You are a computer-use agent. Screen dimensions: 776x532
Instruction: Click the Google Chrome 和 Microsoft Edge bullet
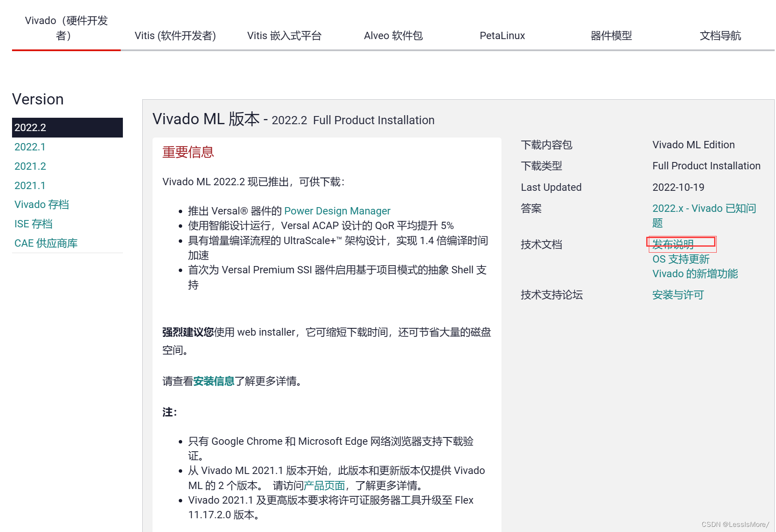coord(331,449)
